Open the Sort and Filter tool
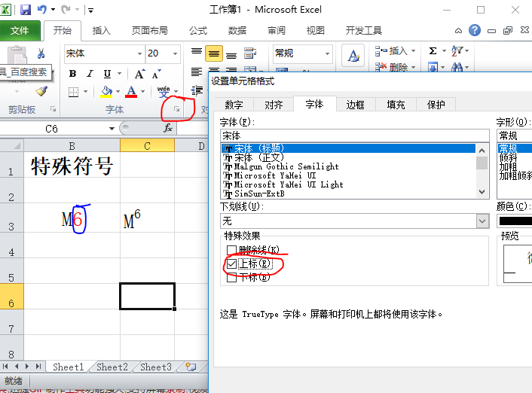Image resolution: width=532 pixels, height=393 pixels. (x=457, y=51)
